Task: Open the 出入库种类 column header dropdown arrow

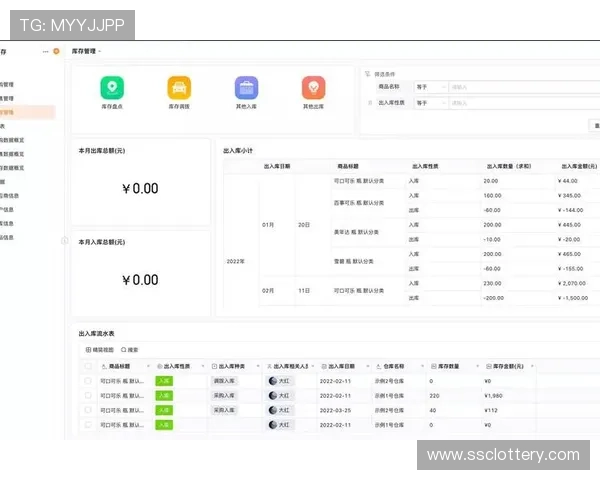Action: point(258,366)
